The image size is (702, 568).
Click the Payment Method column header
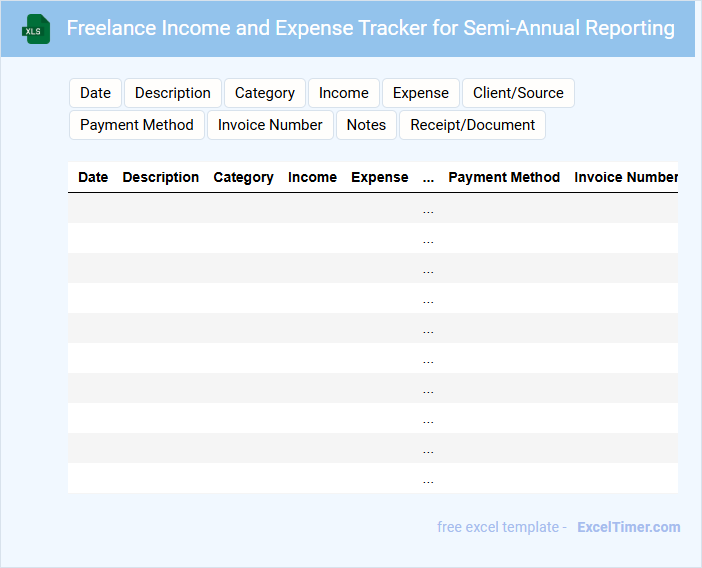[504, 177]
